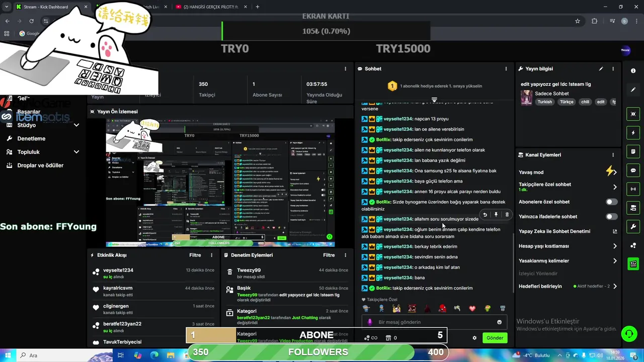Open the emoji picker in chat input
644x362 pixels.
[x=499, y=322]
